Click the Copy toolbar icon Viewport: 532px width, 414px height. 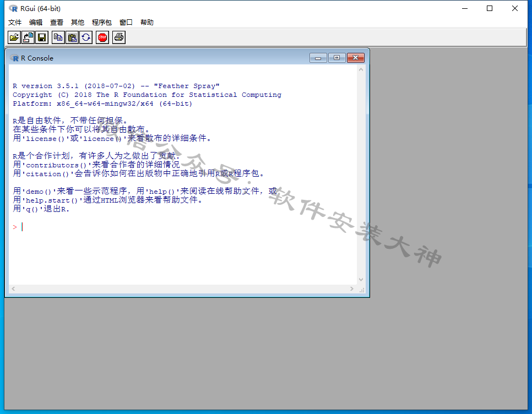[x=58, y=37]
